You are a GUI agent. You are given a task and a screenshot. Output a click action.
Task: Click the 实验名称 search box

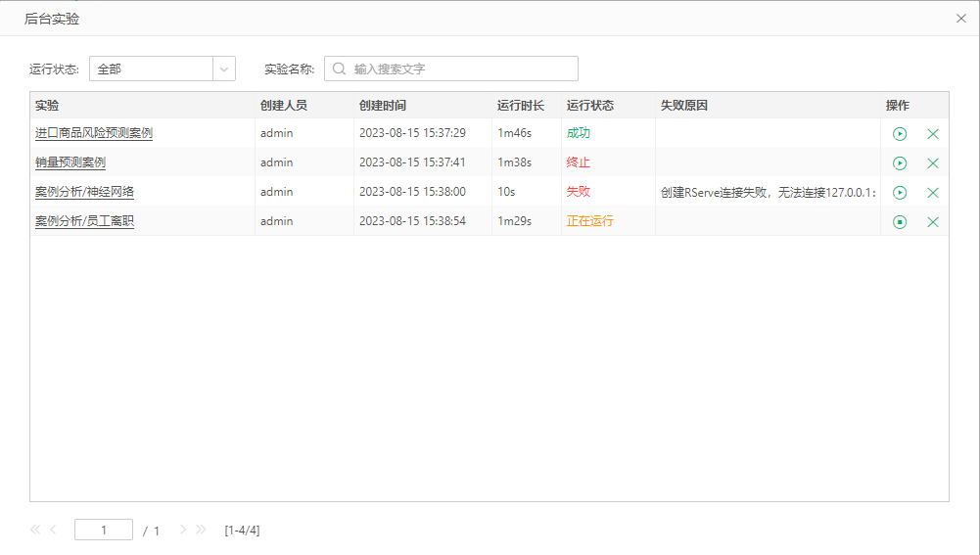[460, 69]
